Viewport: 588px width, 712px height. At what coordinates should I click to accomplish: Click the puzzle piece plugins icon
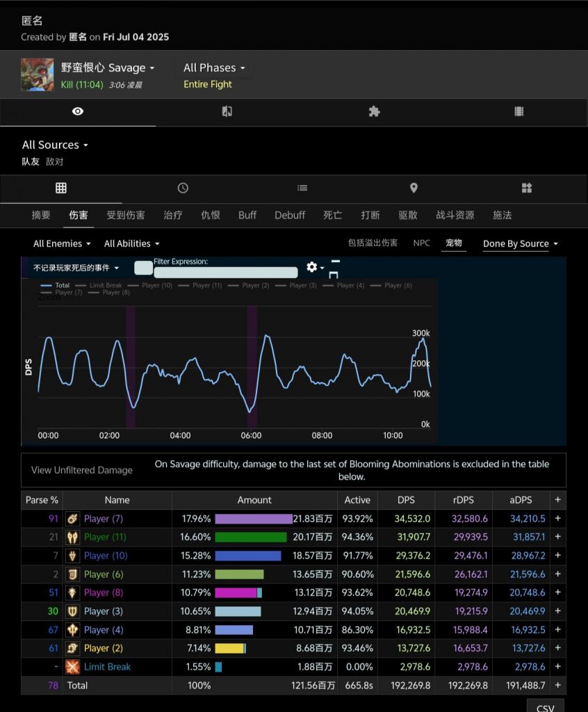pos(373,112)
